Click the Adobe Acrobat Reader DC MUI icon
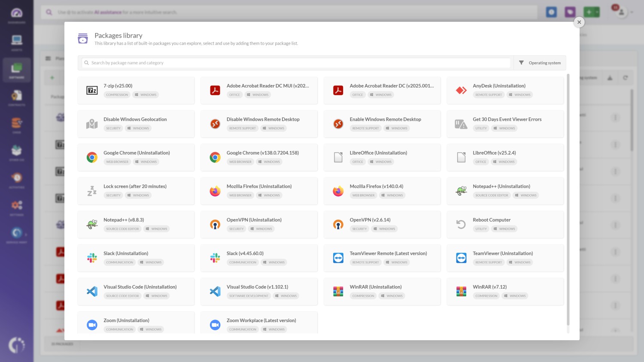The height and width of the screenshot is (362, 644). point(215,90)
